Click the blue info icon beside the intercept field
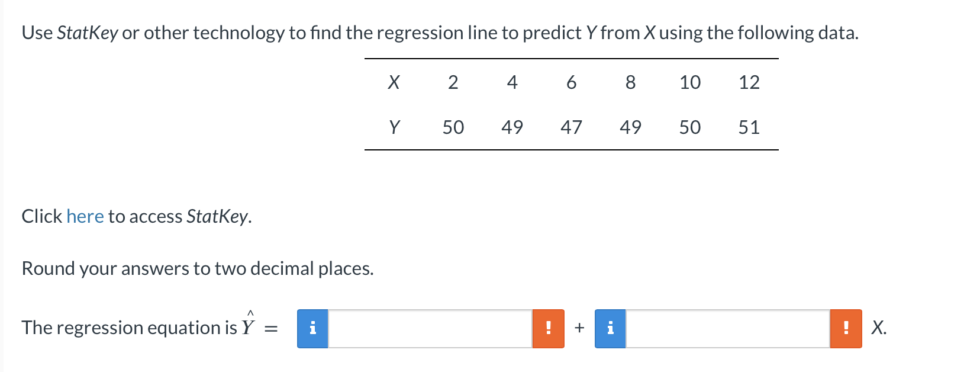Screen dimensions: 980x372 313,328
